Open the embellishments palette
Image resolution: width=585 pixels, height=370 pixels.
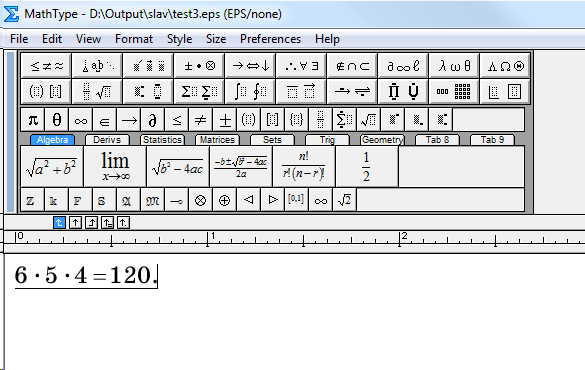point(148,66)
